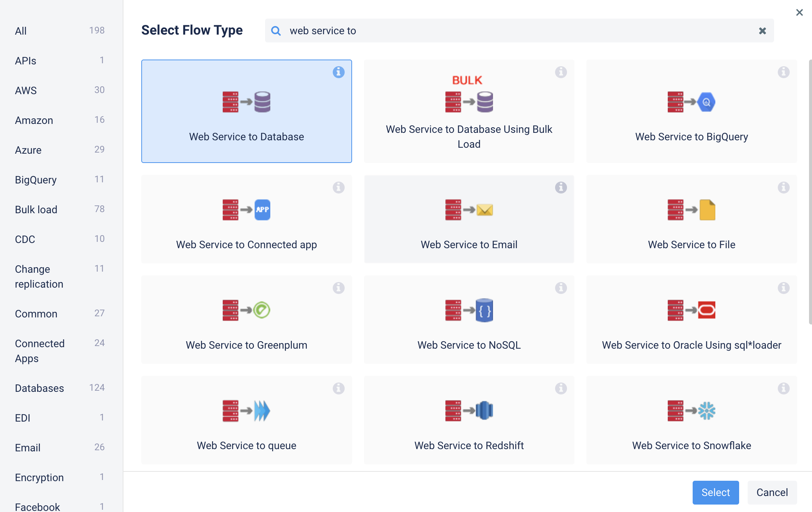The height and width of the screenshot is (512, 812).
Task: Click the Web Service to Oracle flow icon
Action: pyautogui.click(x=692, y=310)
